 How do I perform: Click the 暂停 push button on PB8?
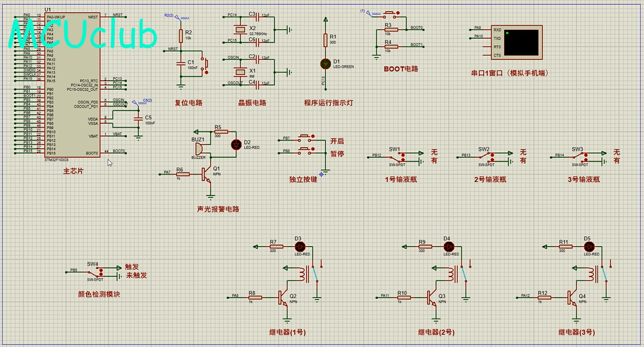coord(306,151)
